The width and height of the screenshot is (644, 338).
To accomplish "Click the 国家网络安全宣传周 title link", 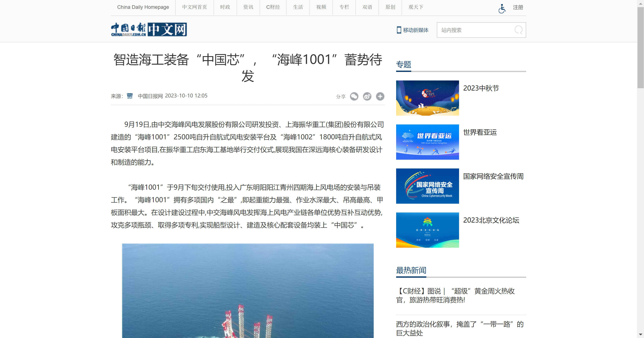I will pos(493,176).
